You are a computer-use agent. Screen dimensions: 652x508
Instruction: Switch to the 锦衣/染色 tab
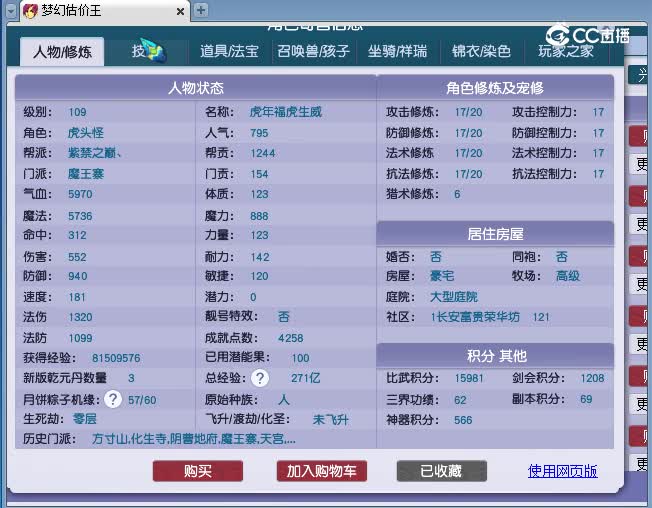click(481, 51)
